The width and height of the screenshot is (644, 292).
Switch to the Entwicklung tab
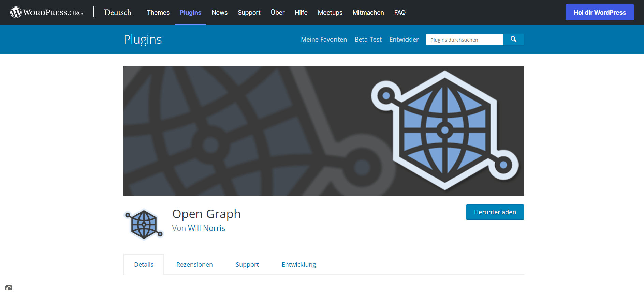pos(298,265)
